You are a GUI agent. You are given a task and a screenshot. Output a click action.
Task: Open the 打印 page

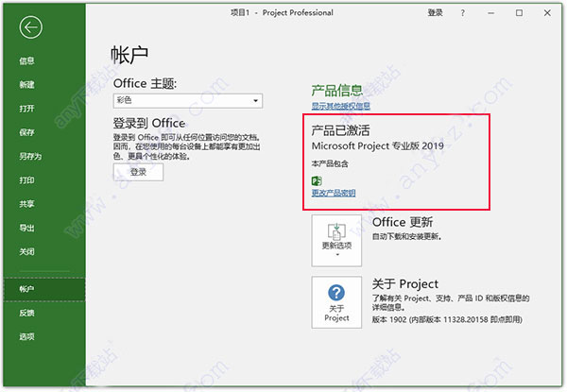pos(26,179)
